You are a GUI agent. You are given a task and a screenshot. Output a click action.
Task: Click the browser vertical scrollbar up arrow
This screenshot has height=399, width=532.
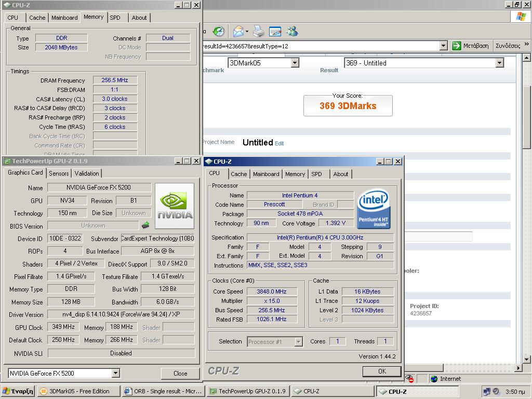[526, 57]
